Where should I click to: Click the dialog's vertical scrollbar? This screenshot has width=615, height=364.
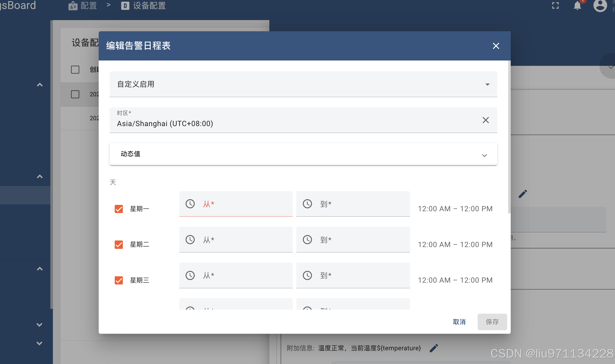click(x=509, y=137)
